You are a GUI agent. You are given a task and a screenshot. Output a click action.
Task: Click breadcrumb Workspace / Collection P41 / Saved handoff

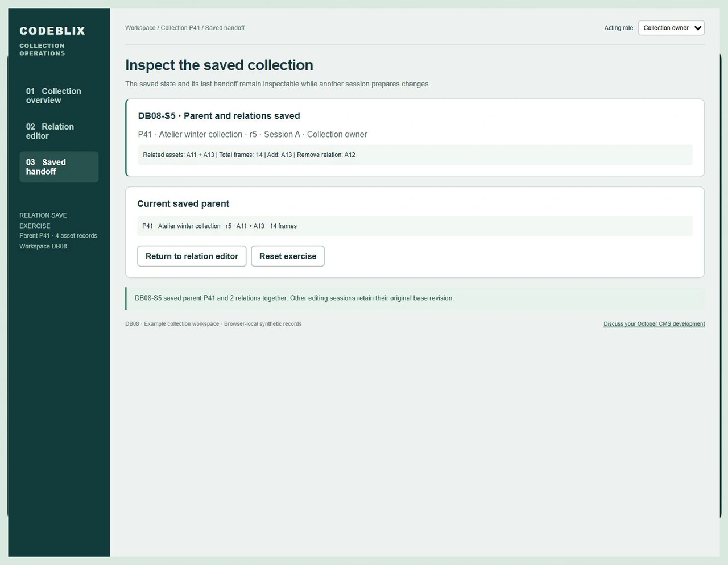(x=185, y=28)
